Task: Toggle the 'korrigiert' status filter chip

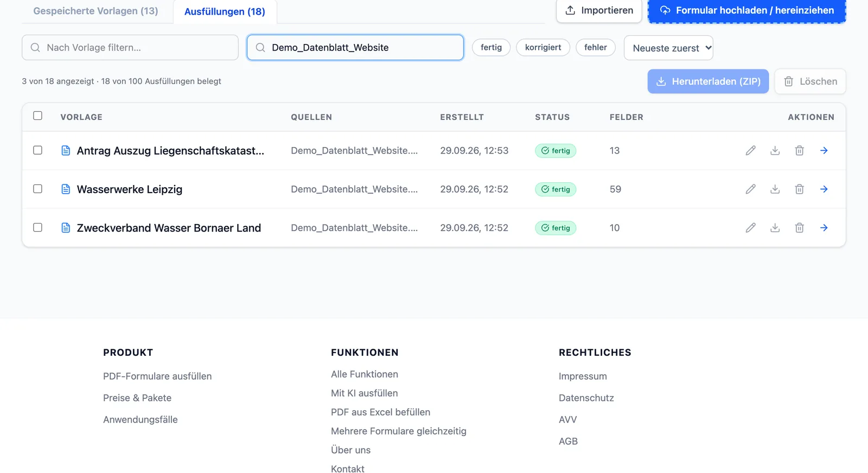Action: pyautogui.click(x=543, y=48)
